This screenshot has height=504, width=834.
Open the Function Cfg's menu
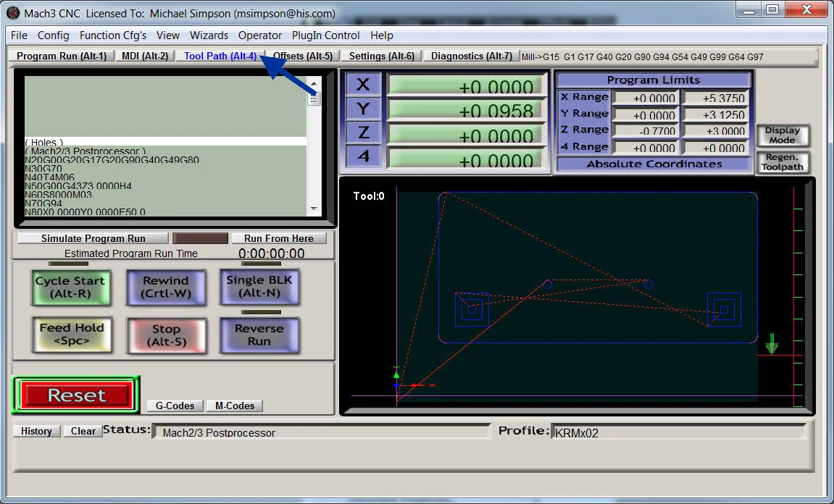113,35
